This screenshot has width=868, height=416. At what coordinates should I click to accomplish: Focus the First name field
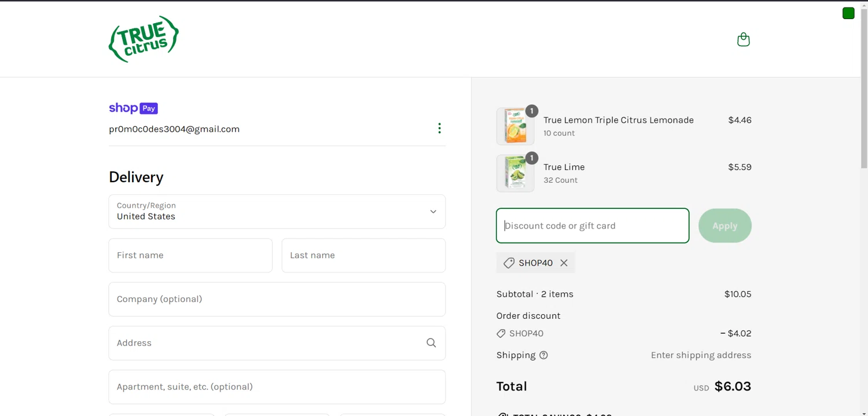pos(190,256)
